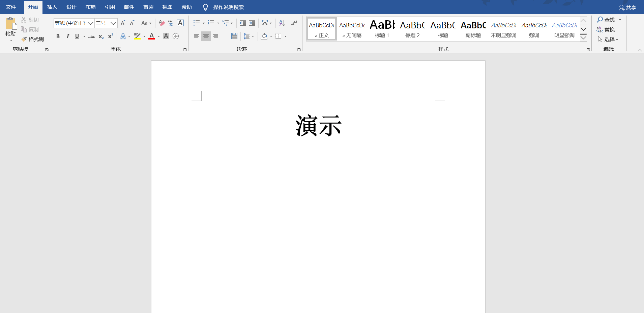The width and height of the screenshot is (644, 313).
Task: Justify paragraph text
Action: pyautogui.click(x=225, y=36)
